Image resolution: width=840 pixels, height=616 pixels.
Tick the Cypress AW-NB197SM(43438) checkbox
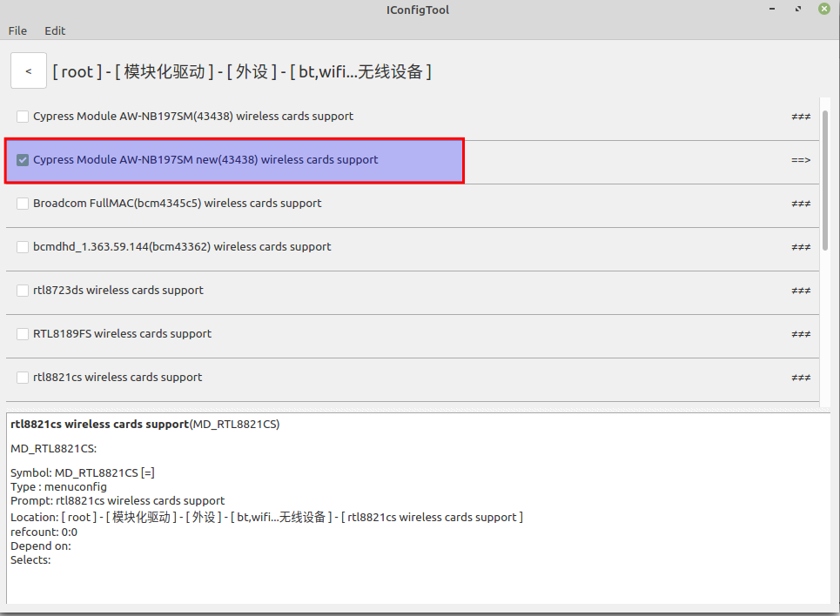(23, 117)
